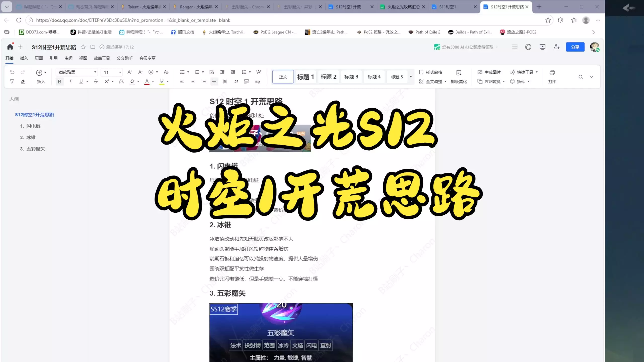Image resolution: width=644 pixels, height=362 pixels.
Task: Apply the 标题 1 heading style
Action: tap(305, 77)
